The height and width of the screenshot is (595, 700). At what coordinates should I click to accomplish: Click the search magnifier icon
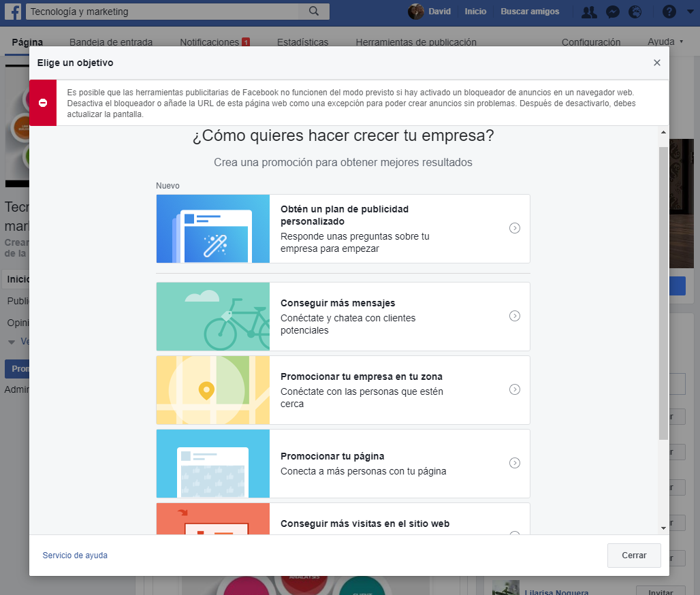pos(314,11)
